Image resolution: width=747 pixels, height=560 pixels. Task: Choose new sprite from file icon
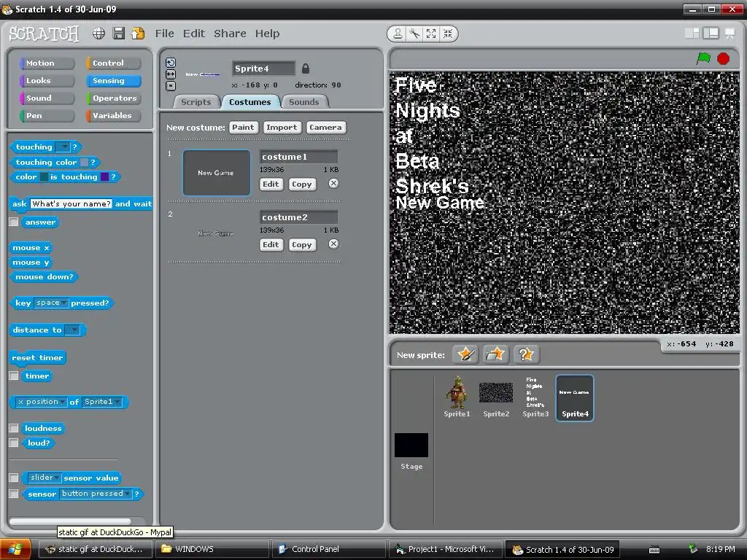(x=495, y=355)
